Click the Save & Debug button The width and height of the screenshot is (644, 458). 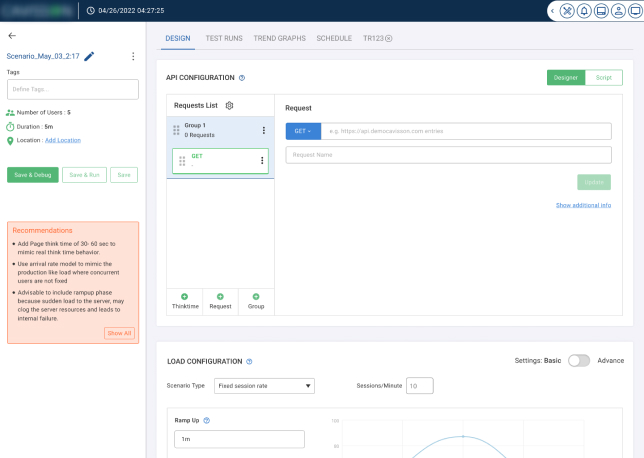click(33, 175)
